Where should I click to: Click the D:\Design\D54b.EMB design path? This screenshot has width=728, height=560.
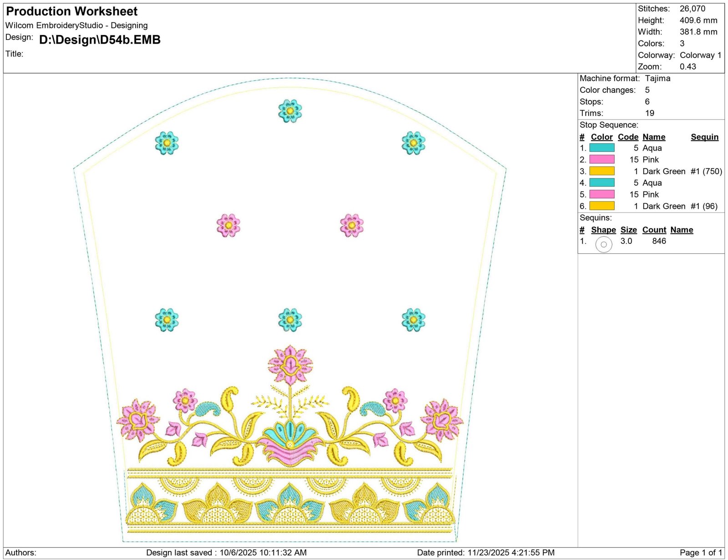tap(100, 40)
